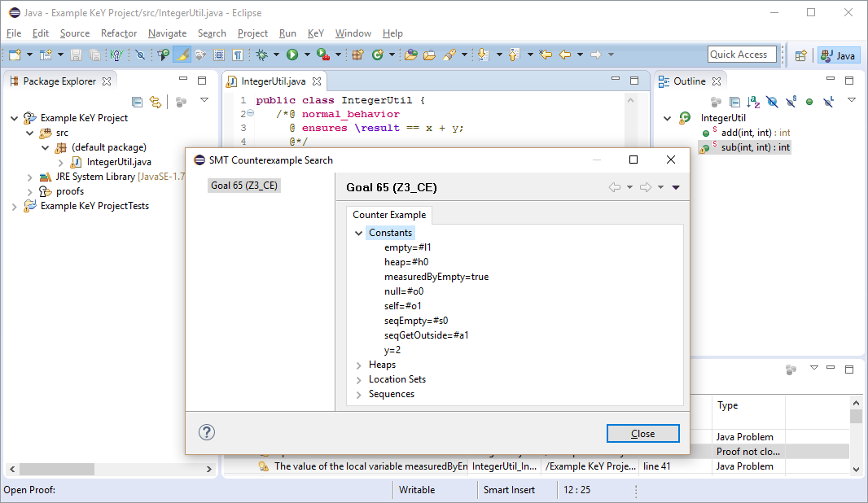This screenshot has width=868, height=503.
Task: Expand the Location Sets node
Action: tap(359, 379)
